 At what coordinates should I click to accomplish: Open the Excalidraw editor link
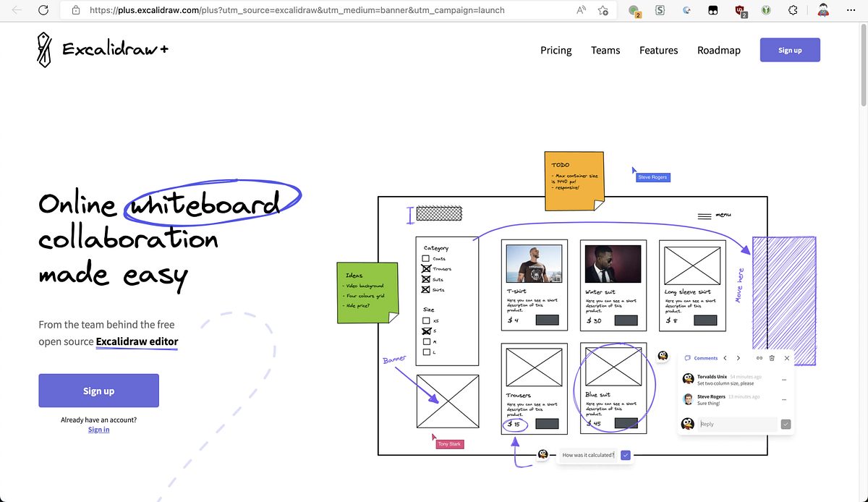point(137,341)
